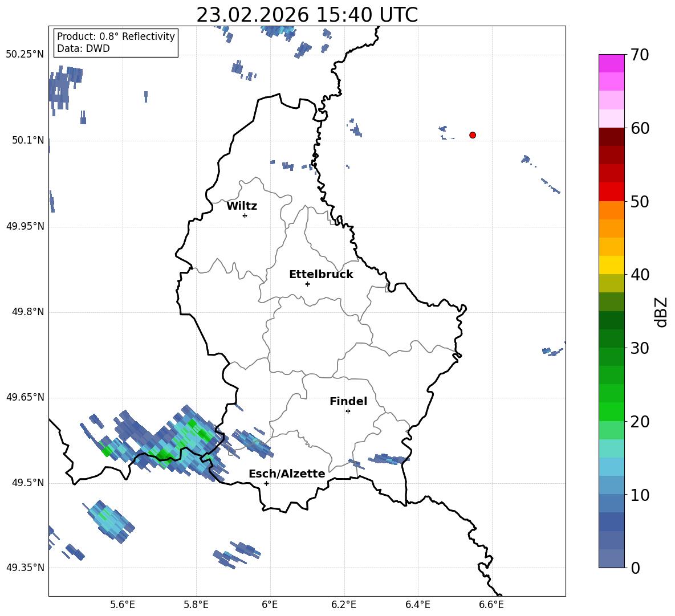Select the Esch/Alzette station label

[287, 474]
